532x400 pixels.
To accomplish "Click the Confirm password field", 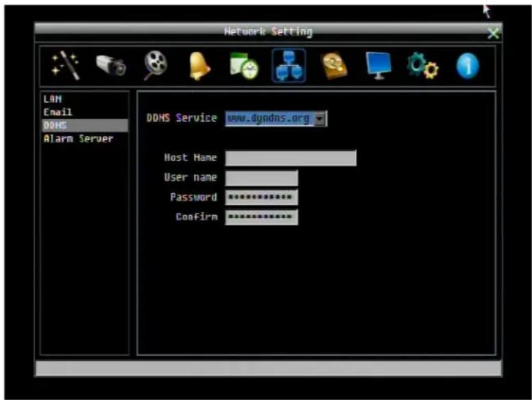I will click(262, 217).
